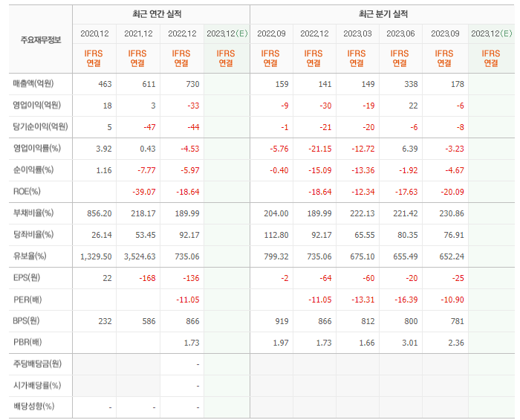Click the PBR value 3.01
Screen dimensions: 520x420
pyautogui.click(x=410, y=343)
